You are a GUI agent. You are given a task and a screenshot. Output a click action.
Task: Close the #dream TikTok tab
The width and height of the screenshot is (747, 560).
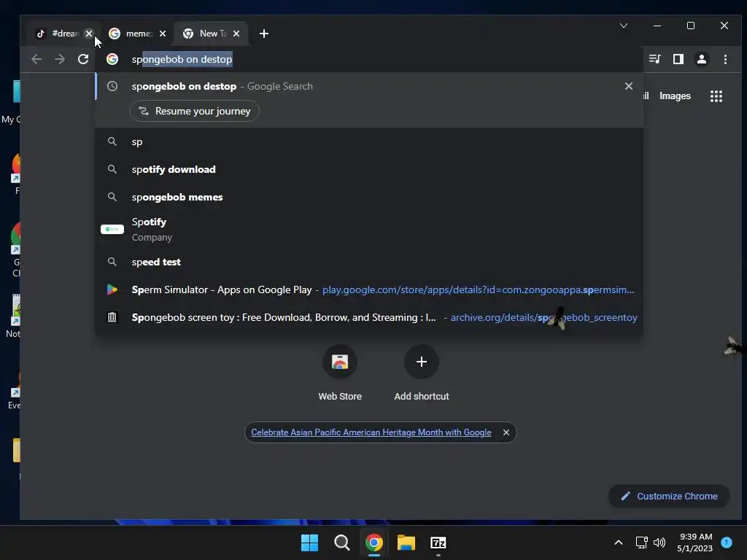pos(88,34)
